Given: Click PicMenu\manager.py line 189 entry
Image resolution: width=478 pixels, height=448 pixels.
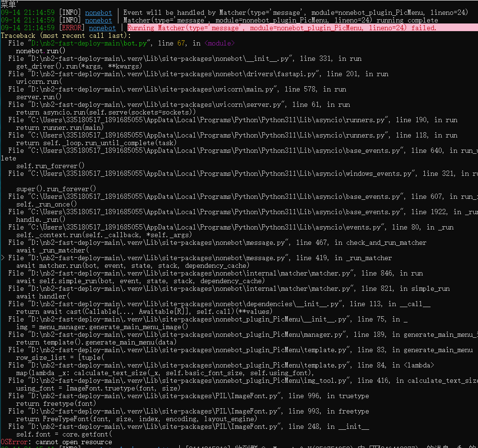Looking at the screenshot, I should tap(243, 334).
